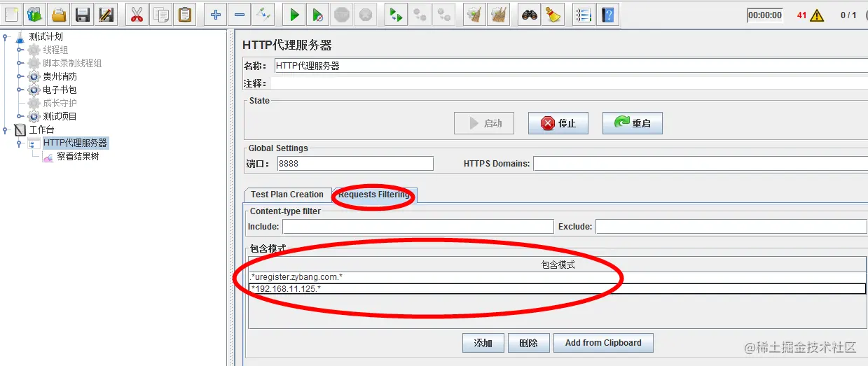Select 线程组 in the tree

click(x=55, y=50)
